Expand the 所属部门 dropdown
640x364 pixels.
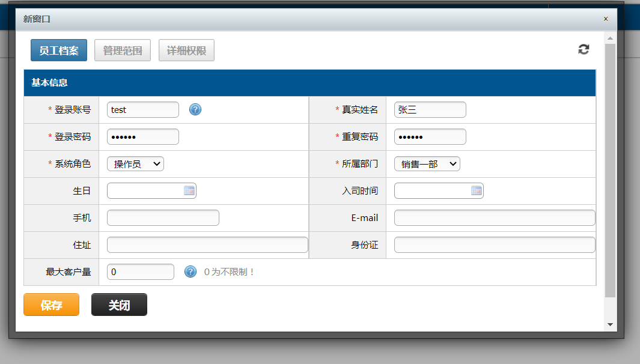click(x=427, y=163)
